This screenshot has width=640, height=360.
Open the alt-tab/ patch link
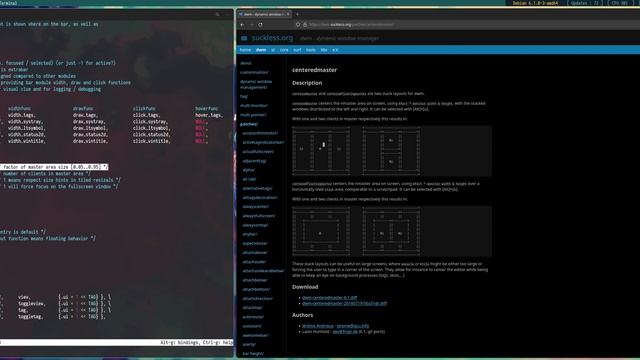tap(249, 179)
